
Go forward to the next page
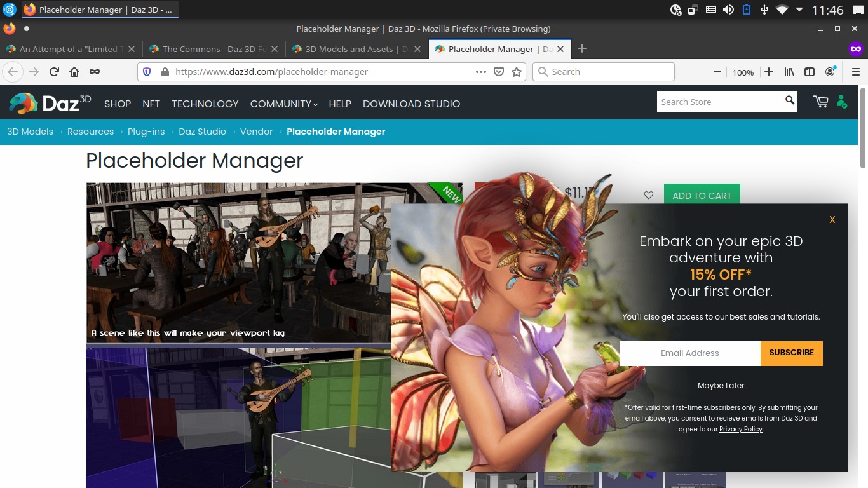click(34, 72)
